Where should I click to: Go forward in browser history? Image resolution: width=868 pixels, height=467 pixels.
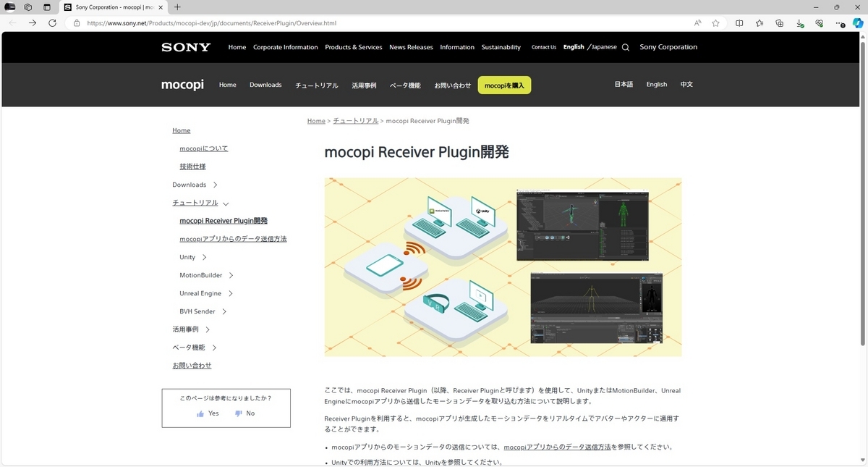point(33,23)
